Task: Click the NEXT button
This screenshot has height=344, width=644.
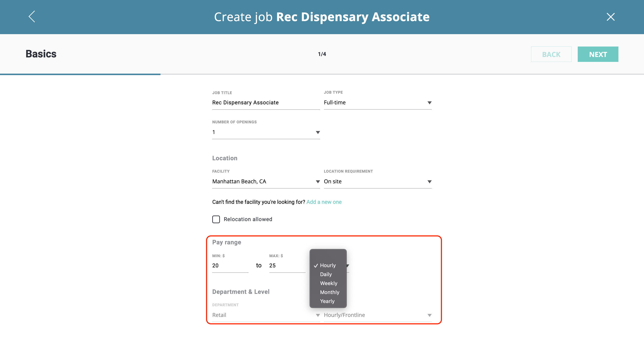Action: click(x=598, y=54)
